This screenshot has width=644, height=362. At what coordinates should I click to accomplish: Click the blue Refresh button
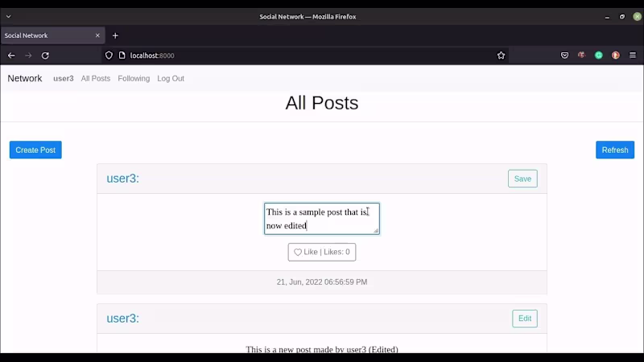pyautogui.click(x=615, y=150)
